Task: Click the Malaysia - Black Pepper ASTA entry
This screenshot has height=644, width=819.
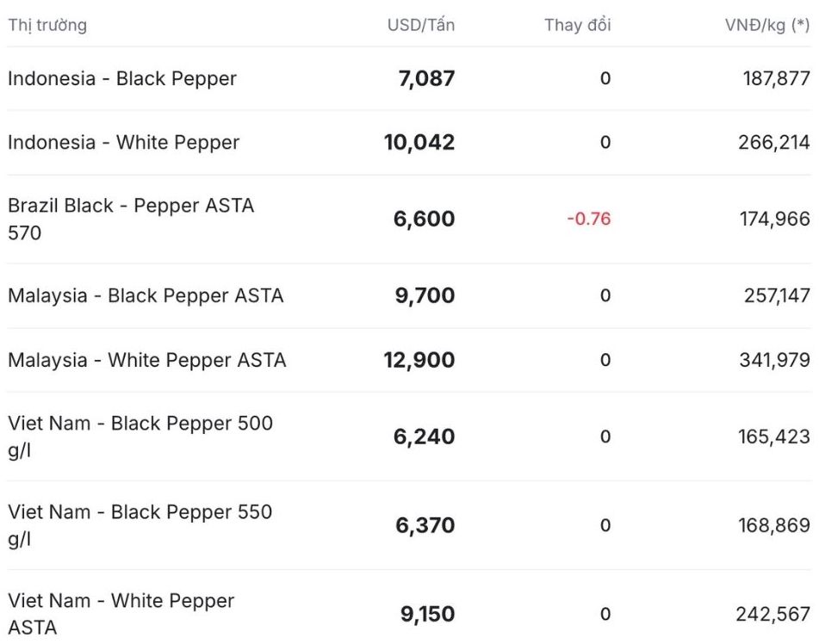Action: click(x=146, y=295)
